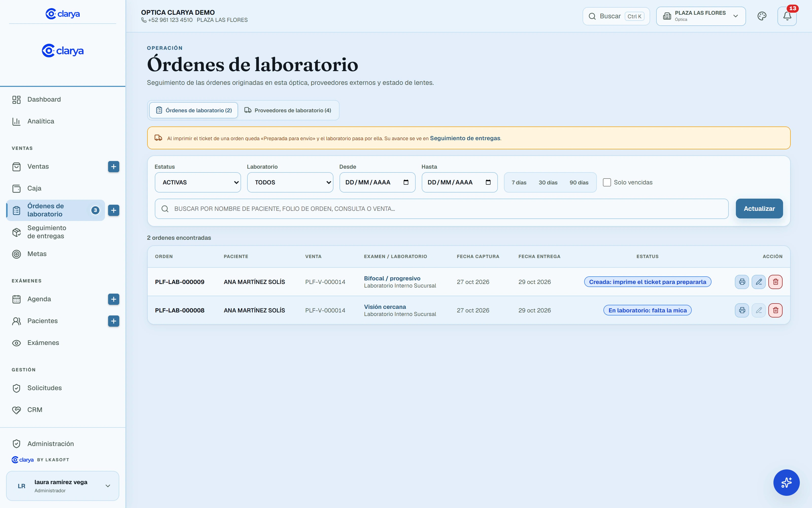This screenshot has height=508, width=812.
Task: Open calendar picker in Hasta field
Action: pyautogui.click(x=488, y=182)
